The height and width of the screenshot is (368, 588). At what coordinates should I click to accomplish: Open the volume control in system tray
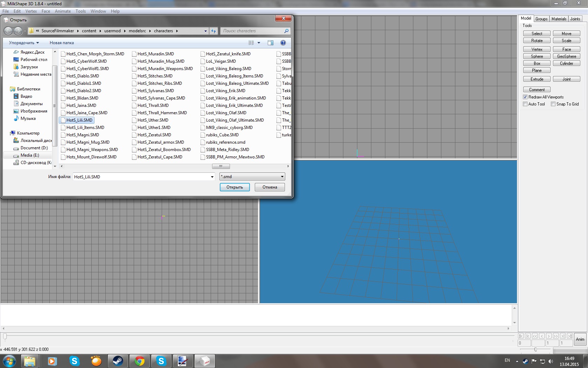pyautogui.click(x=551, y=361)
